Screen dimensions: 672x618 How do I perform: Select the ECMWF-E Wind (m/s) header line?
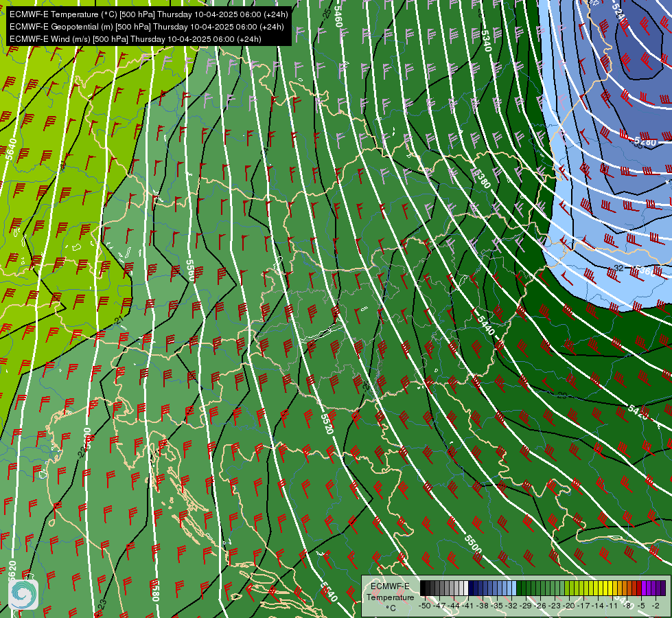(135, 39)
